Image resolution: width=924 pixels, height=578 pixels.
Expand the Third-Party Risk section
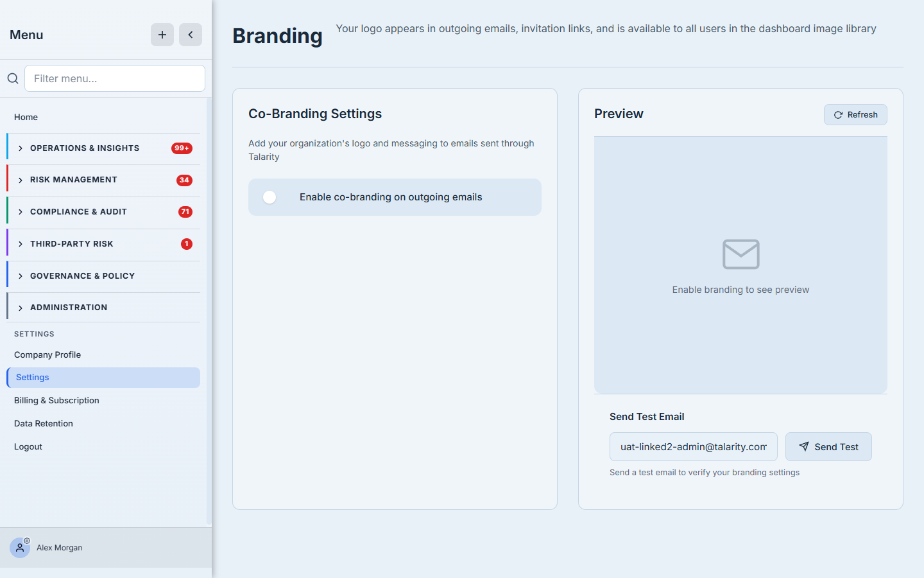[x=104, y=244]
